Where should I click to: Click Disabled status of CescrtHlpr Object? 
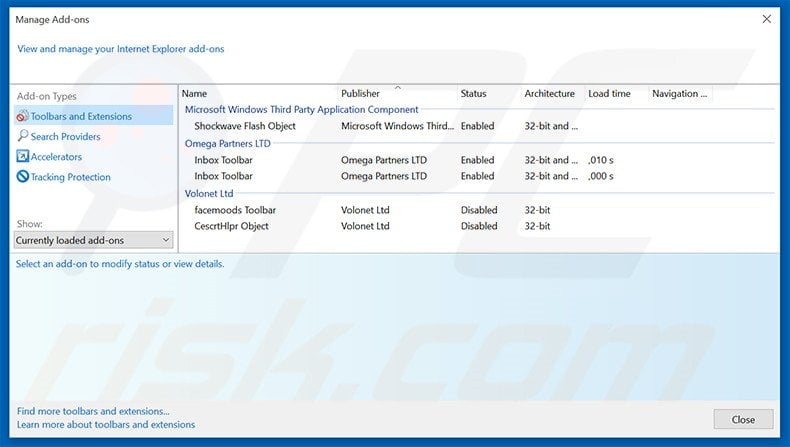479,226
